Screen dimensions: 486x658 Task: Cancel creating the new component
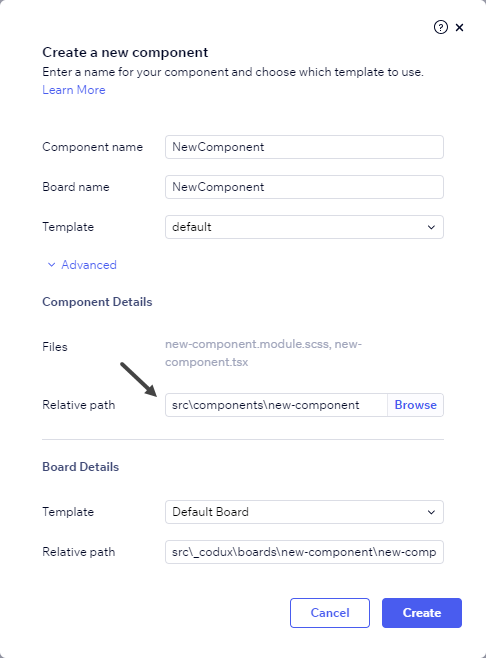tap(330, 613)
